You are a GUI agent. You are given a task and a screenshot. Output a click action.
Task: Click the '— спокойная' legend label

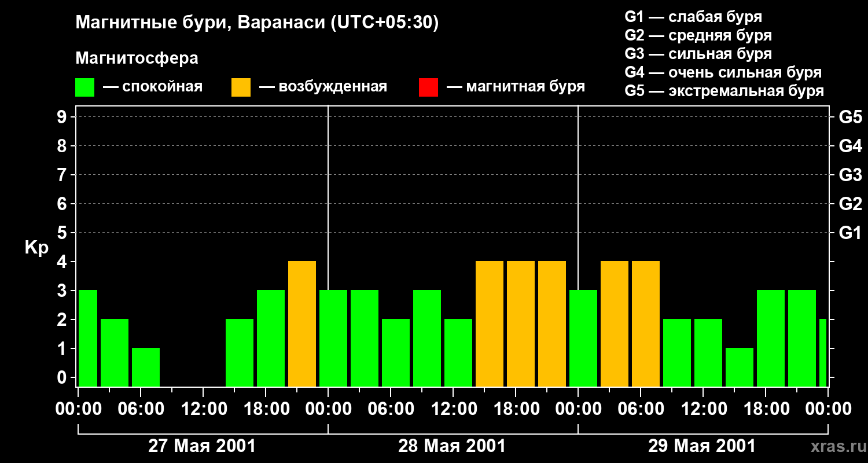(153, 87)
